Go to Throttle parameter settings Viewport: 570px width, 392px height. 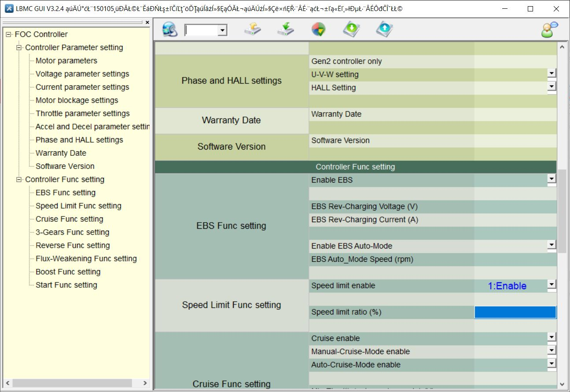82,114
